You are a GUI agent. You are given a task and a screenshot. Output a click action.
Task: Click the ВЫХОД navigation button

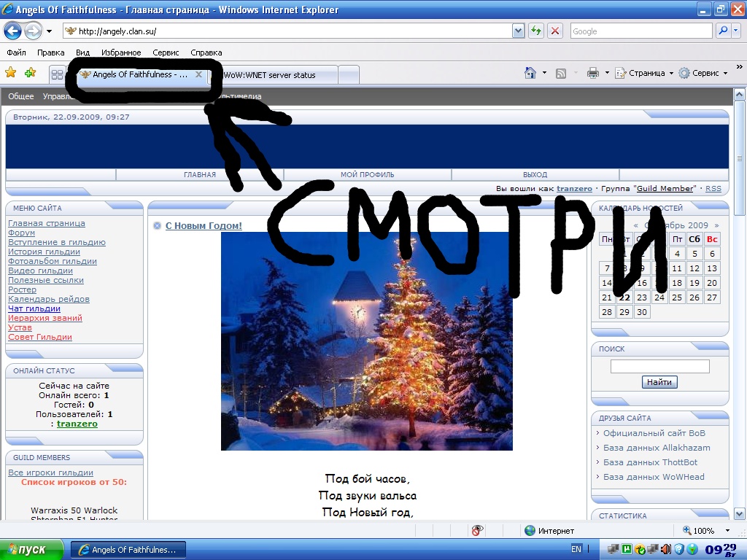click(535, 175)
